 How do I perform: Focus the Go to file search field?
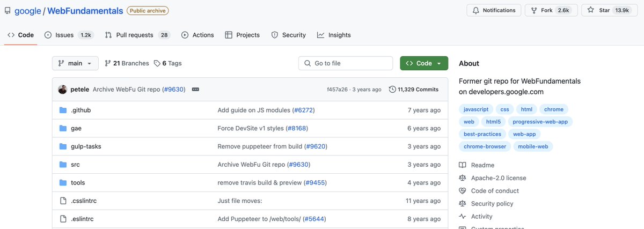346,63
